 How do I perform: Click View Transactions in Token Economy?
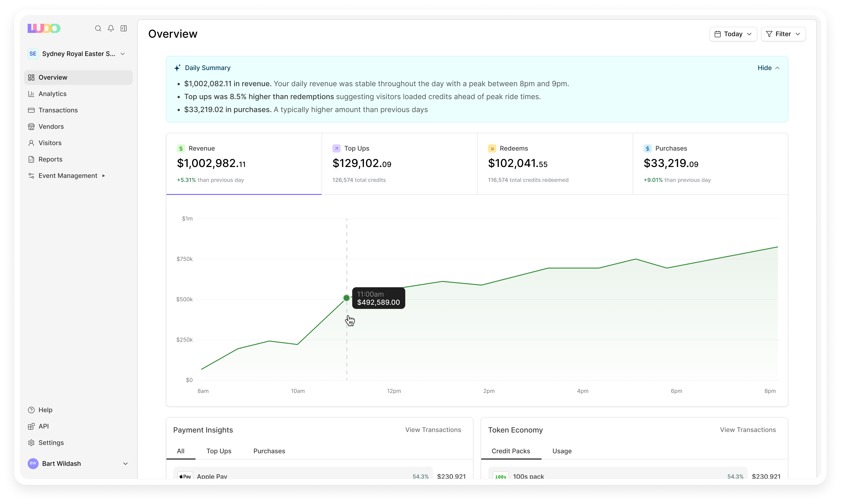[748, 430]
